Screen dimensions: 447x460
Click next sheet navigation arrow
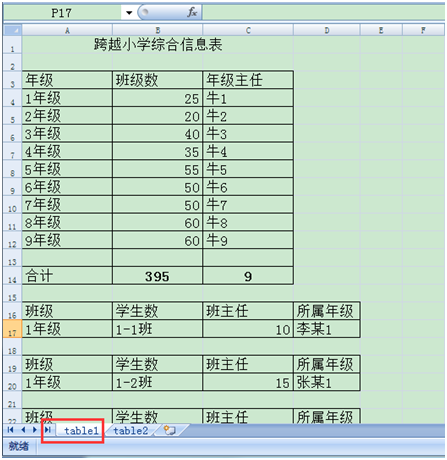coord(35,430)
